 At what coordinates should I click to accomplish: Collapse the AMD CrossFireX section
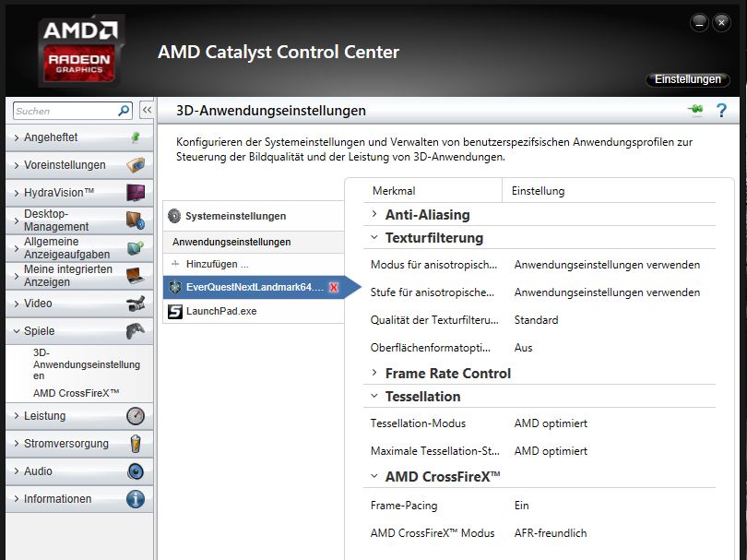(x=374, y=476)
